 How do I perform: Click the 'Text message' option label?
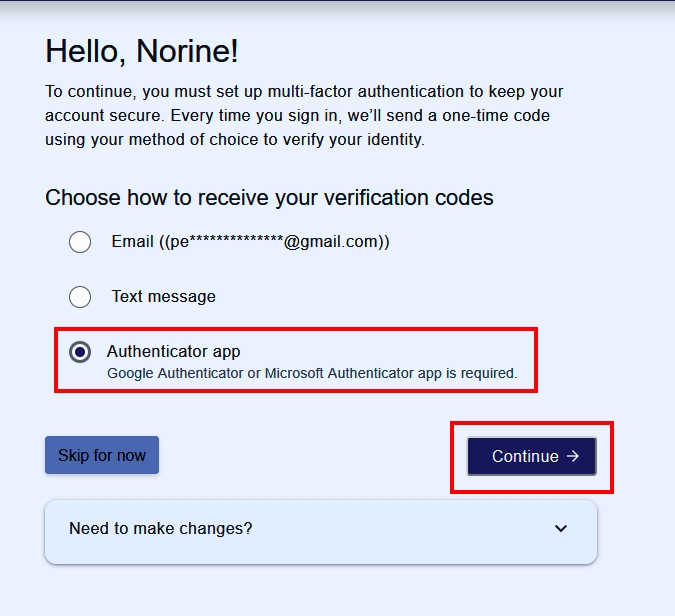(x=164, y=297)
